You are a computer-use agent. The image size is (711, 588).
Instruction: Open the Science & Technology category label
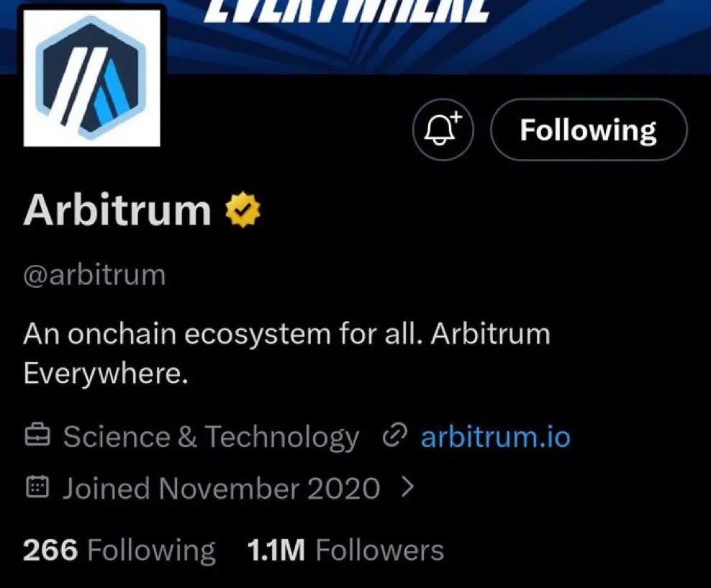click(x=211, y=438)
